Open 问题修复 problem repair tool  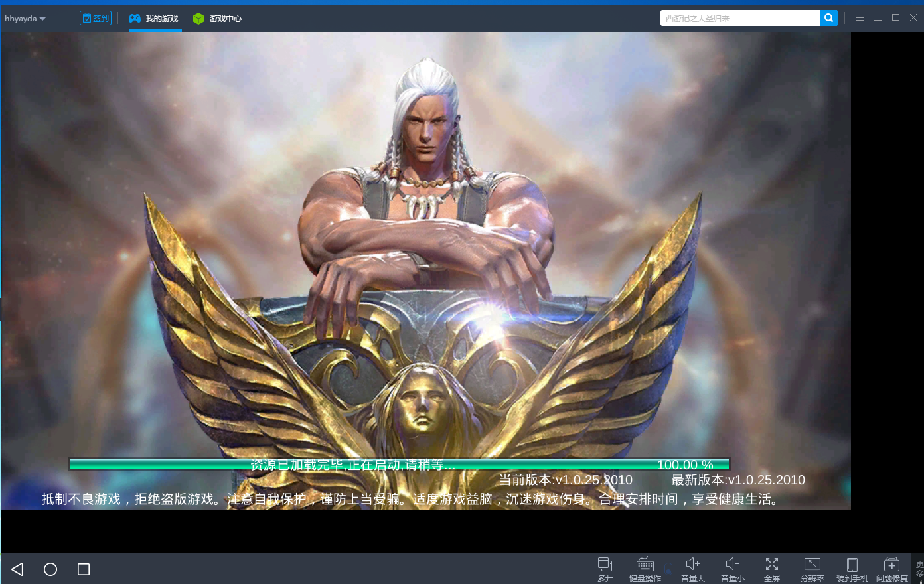point(892,569)
